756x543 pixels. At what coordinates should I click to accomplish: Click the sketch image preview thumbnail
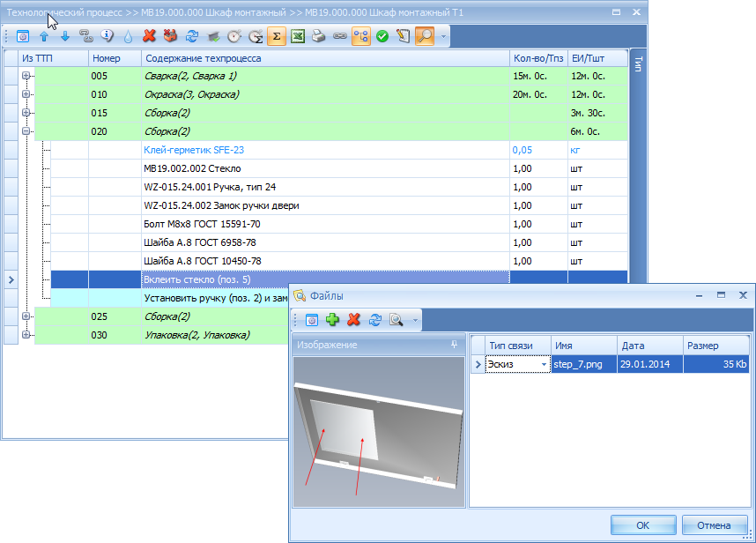[379, 432]
